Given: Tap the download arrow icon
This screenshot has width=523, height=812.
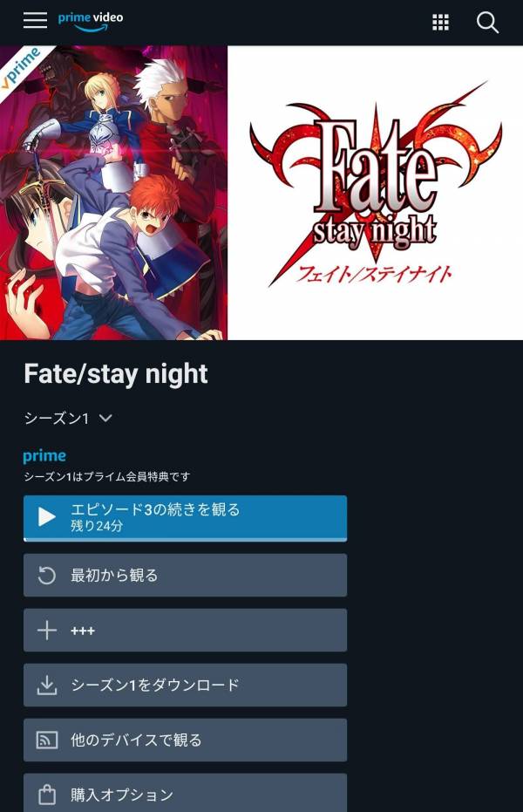Looking at the screenshot, I should [x=46, y=686].
